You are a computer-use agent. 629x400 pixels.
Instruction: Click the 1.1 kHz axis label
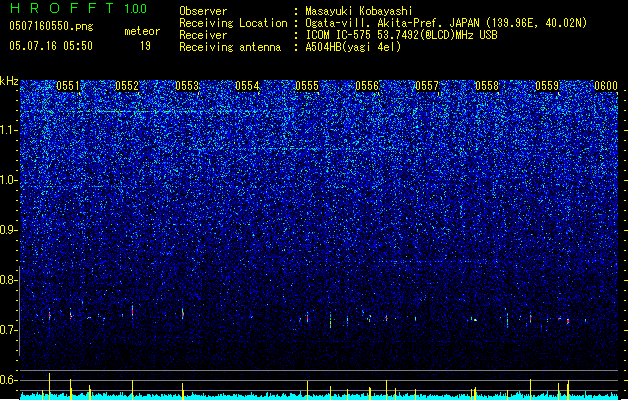(9, 130)
